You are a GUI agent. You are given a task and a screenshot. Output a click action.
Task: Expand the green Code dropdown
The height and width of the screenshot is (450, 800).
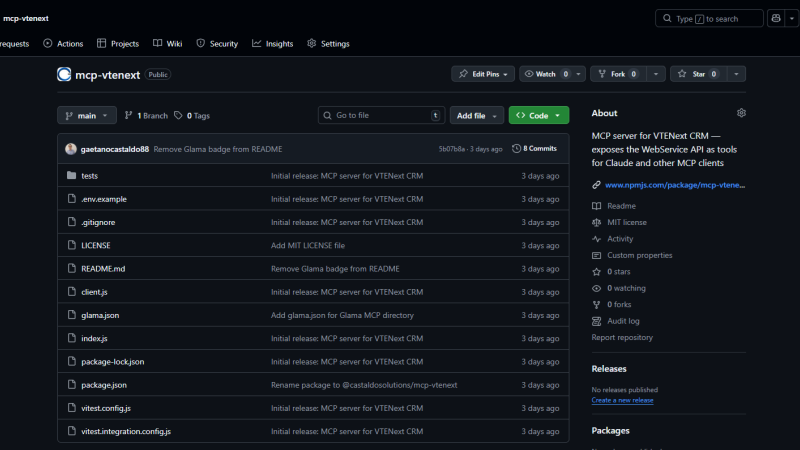coord(539,116)
